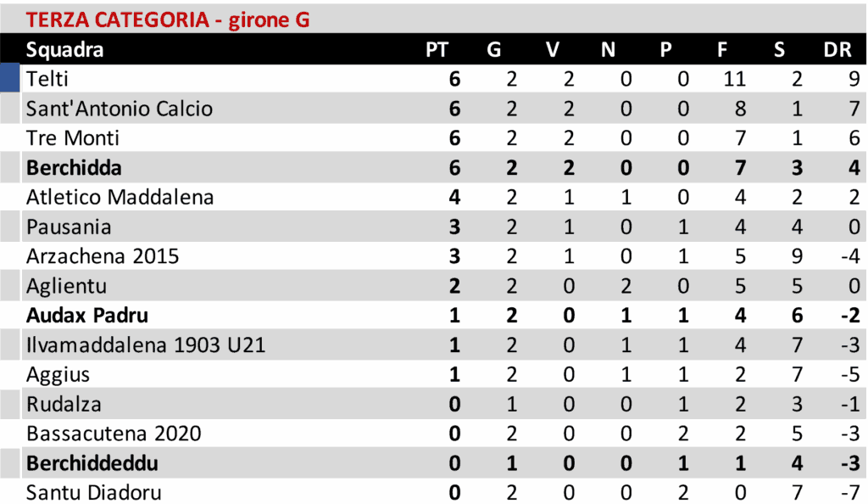
Task: Select the Pausania team name
Action: click(69, 227)
